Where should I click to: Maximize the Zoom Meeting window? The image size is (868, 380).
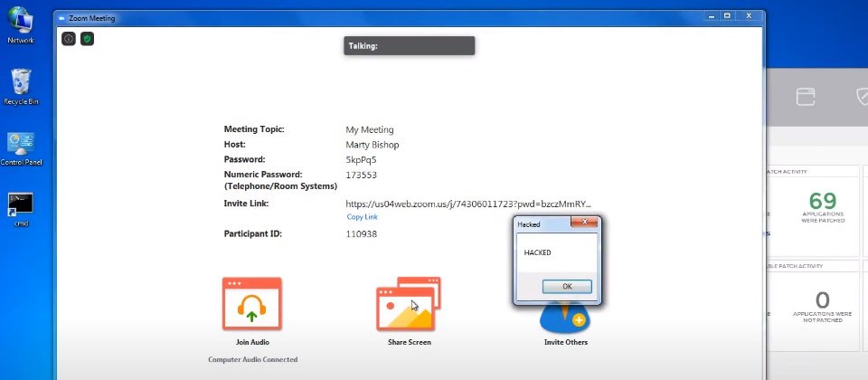[x=727, y=16]
